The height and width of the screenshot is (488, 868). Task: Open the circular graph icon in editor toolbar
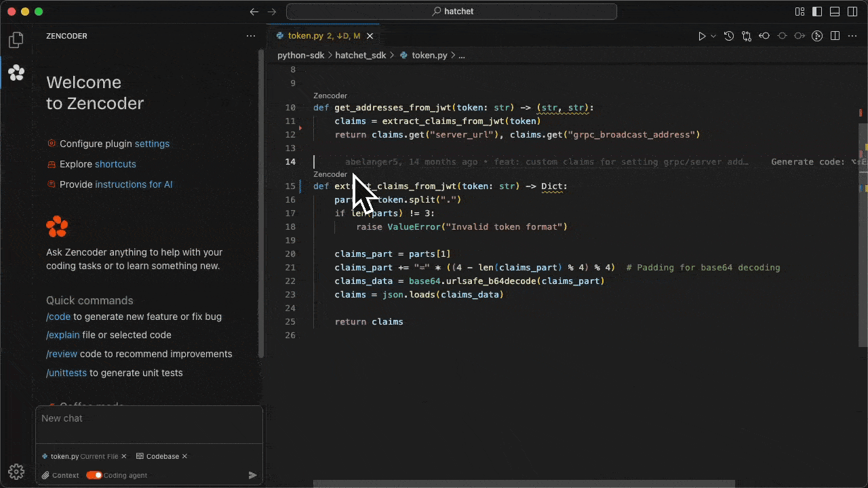point(817,36)
